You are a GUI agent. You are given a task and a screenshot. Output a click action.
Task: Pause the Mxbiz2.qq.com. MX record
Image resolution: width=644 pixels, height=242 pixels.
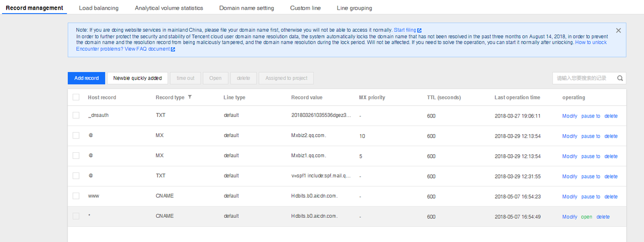click(x=591, y=136)
